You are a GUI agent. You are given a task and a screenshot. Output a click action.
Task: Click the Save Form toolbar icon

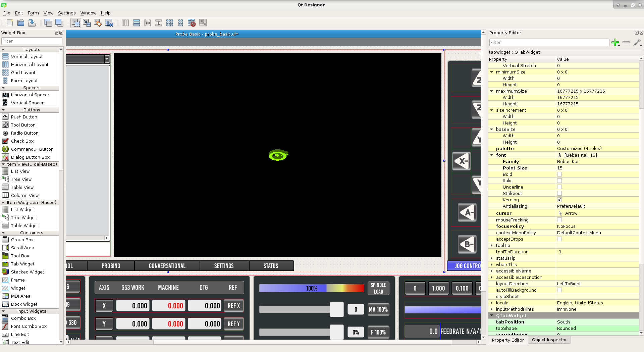click(x=32, y=23)
